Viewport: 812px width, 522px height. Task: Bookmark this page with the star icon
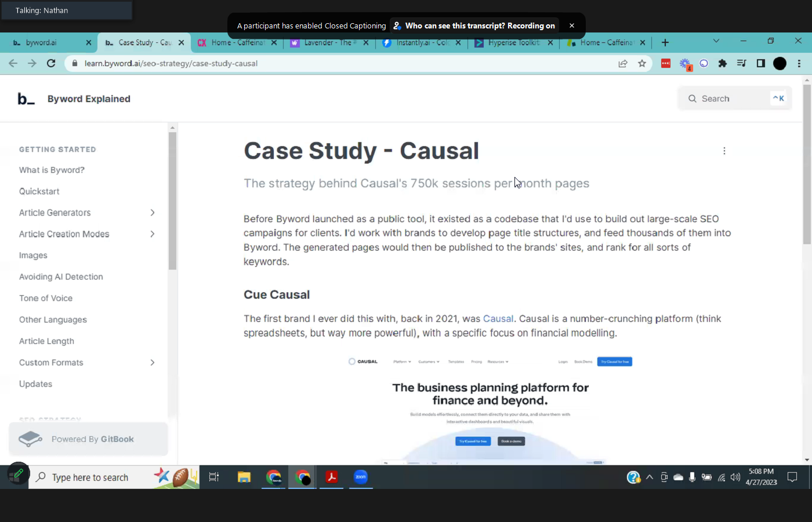tap(641, 63)
